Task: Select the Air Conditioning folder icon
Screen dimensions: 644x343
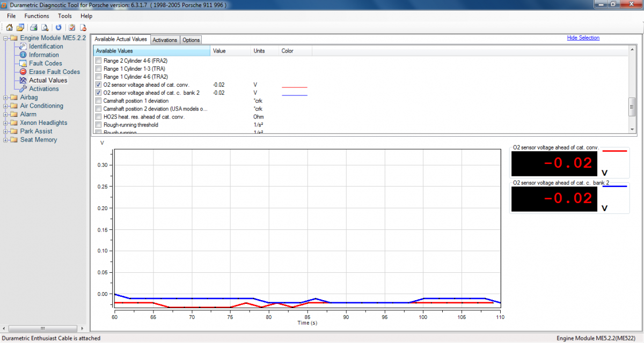Action: click(14, 106)
